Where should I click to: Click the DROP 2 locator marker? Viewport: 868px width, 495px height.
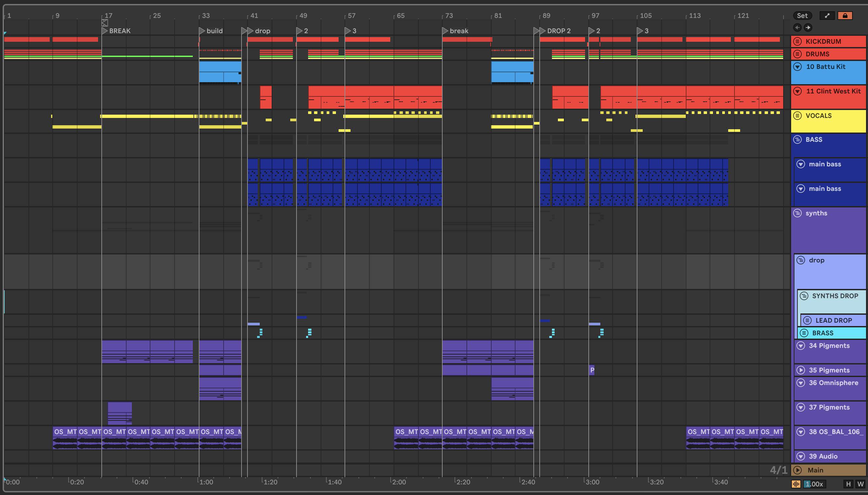[x=543, y=31]
